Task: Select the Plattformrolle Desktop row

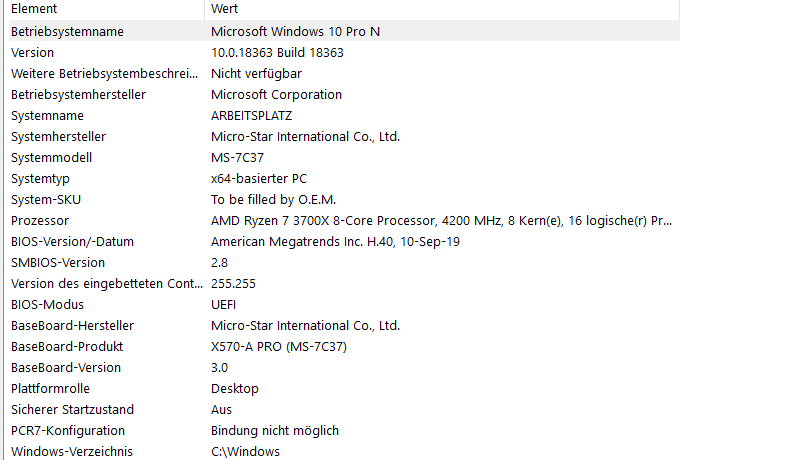Action: tap(344, 389)
